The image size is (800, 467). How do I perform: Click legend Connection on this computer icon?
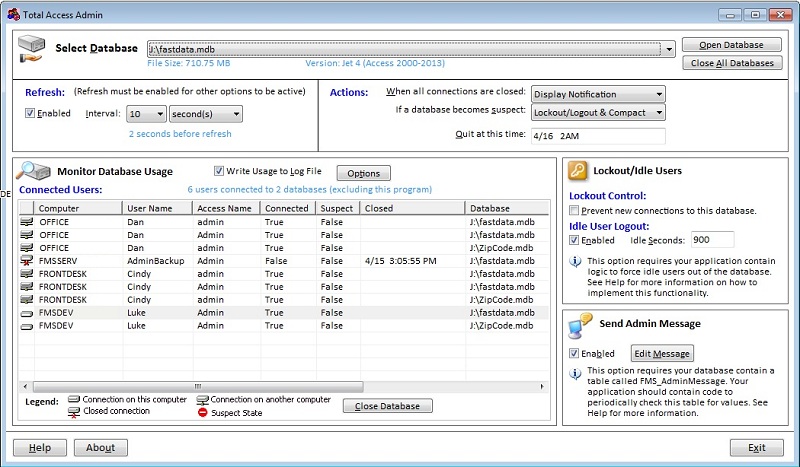coord(74,399)
